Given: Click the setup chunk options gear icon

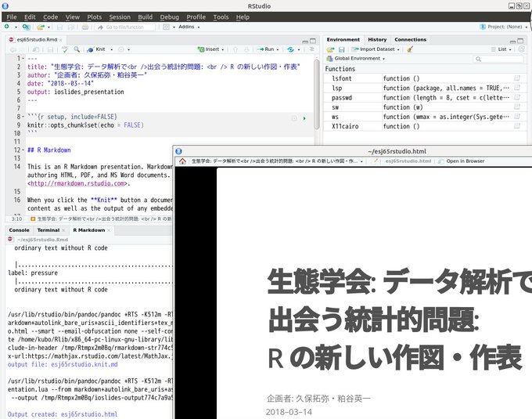Looking at the screenshot, I should coord(294,118).
